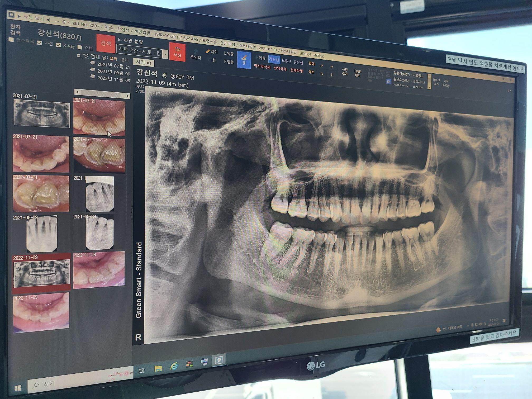The image size is (532, 399).
Task: Select the 굵은선 thick line option
Action: pos(298,62)
